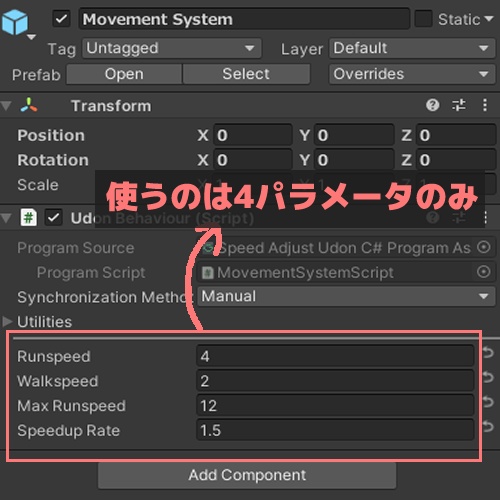Image resolution: width=500 pixels, height=500 pixels.
Task: Click the Add Component button
Action: pyautogui.click(x=247, y=475)
